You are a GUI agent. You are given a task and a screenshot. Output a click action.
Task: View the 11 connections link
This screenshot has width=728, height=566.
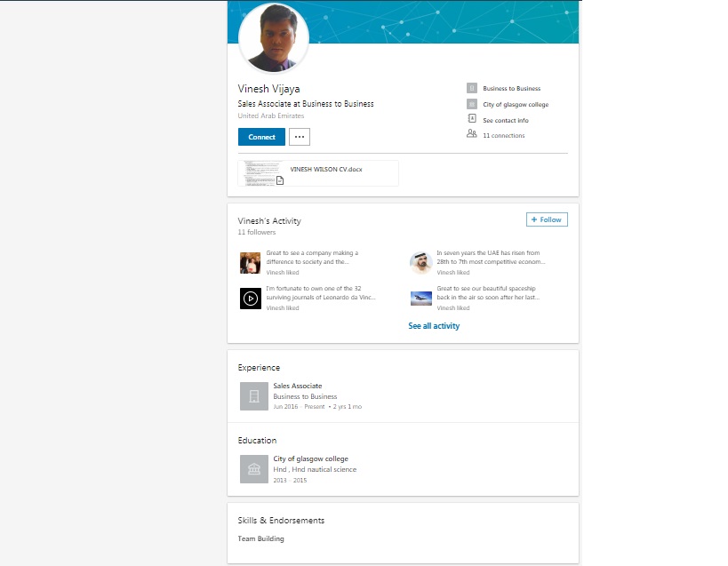[x=504, y=135]
